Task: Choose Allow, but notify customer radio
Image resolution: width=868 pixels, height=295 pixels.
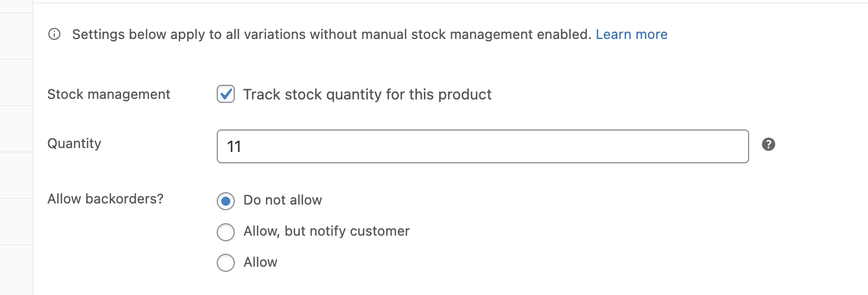Action: point(226,232)
